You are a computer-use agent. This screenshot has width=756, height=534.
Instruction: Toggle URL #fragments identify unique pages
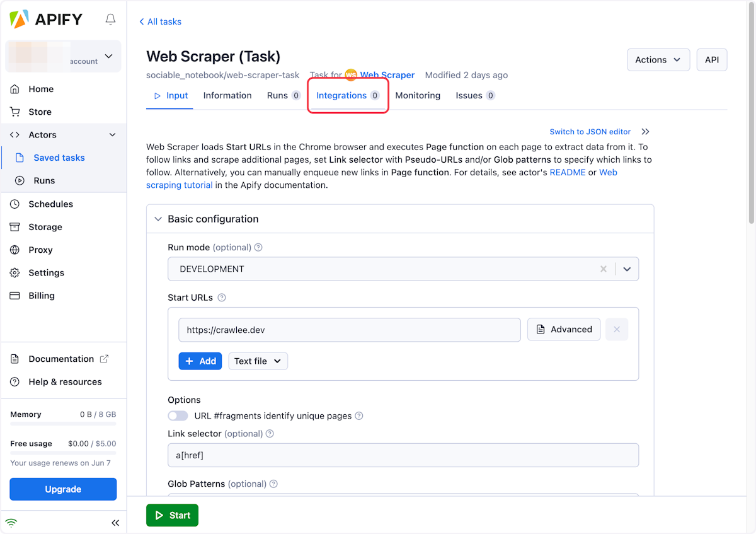[x=178, y=416]
